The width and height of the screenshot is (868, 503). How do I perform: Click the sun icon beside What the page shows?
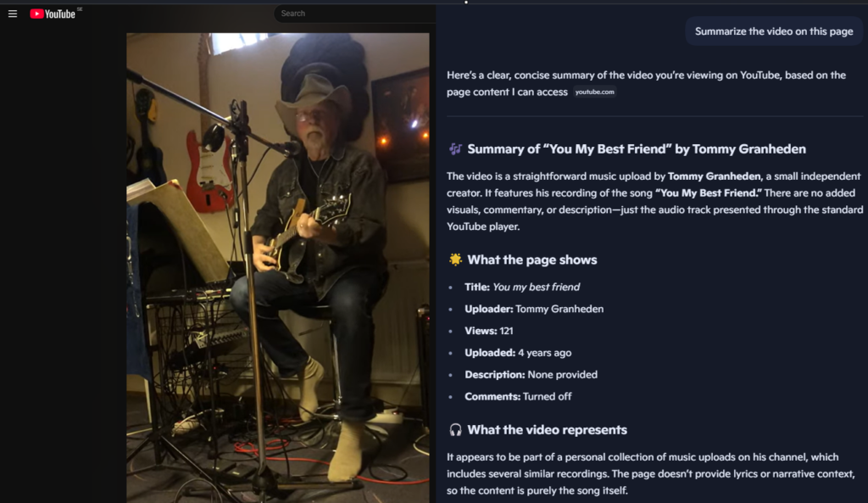pyautogui.click(x=455, y=260)
